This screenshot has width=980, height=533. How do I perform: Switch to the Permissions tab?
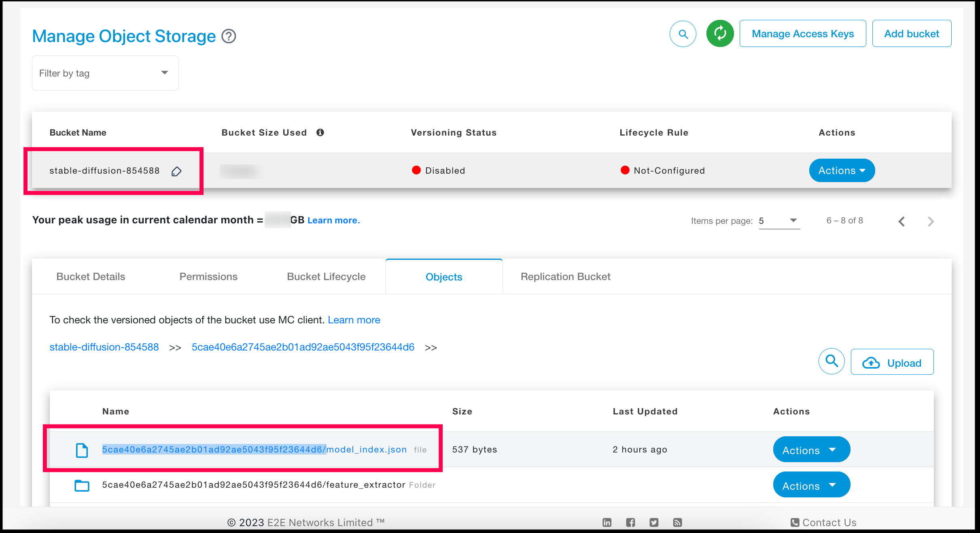coord(208,277)
